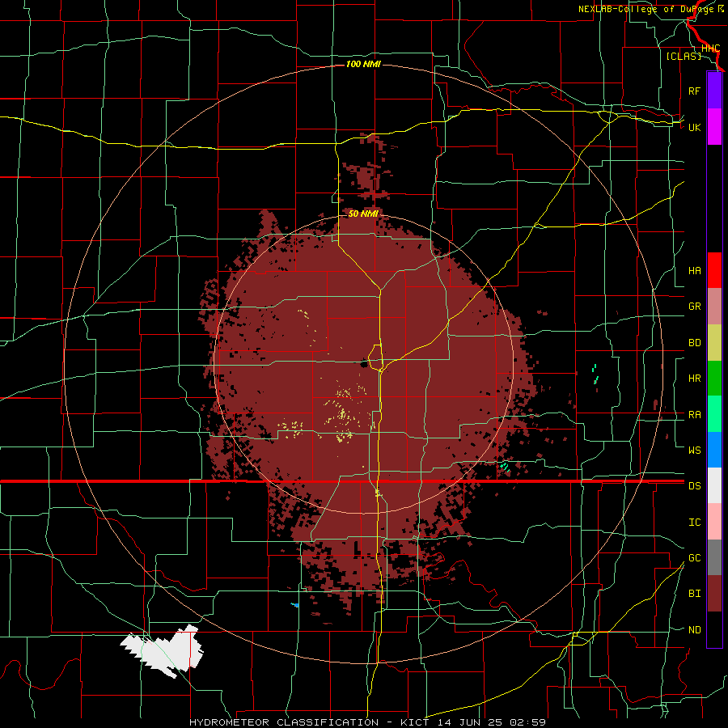728x728 pixels.
Task: Click the 50 NMI range ring label
Action: tap(363, 214)
